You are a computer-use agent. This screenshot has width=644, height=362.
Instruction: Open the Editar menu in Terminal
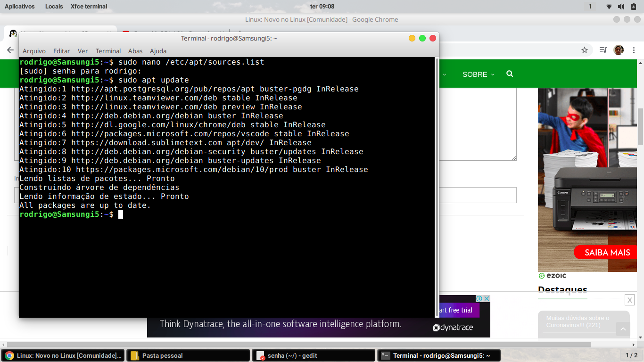pyautogui.click(x=61, y=51)
